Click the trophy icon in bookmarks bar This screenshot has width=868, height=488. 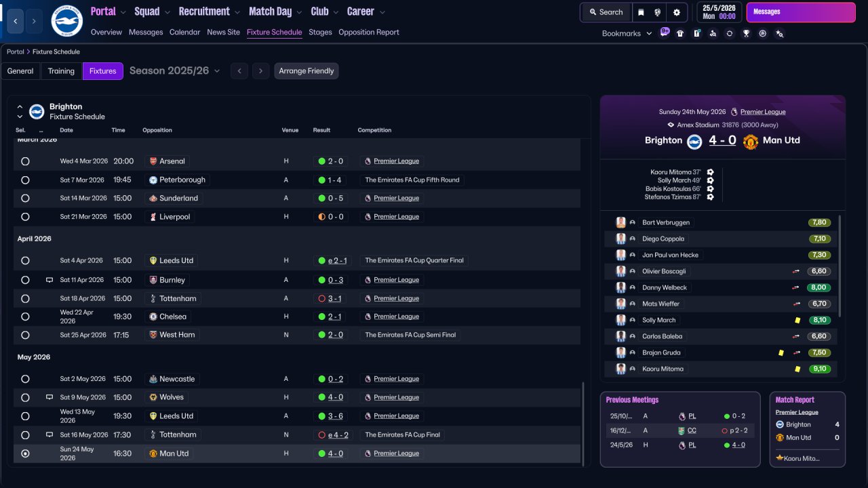click(746, 33)
